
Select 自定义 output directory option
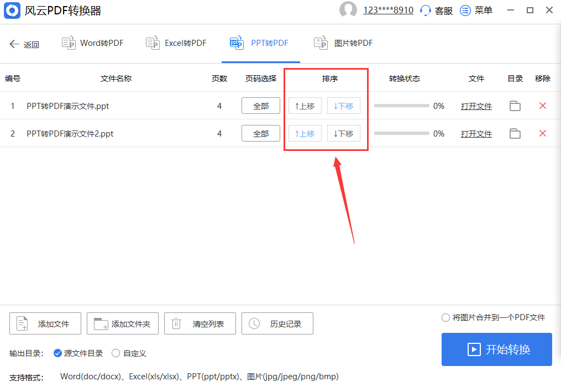pos(129,353)
